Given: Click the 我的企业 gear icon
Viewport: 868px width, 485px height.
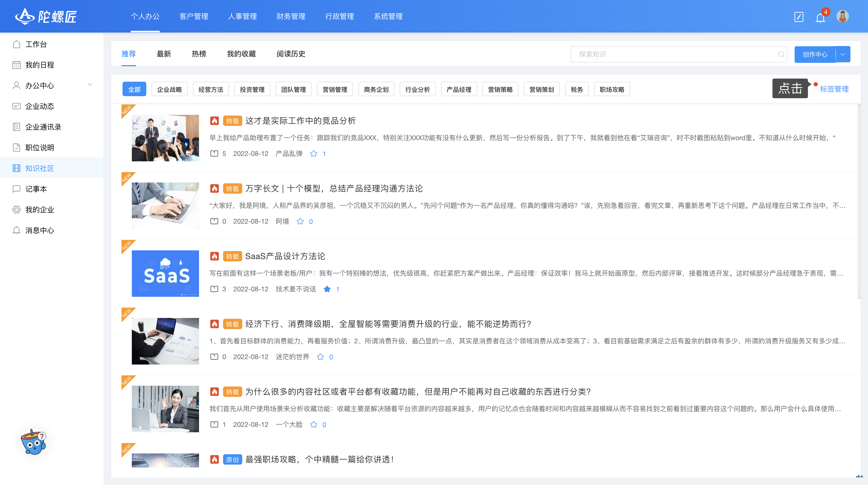Looking at the screenshot, I should click(16, 209).
